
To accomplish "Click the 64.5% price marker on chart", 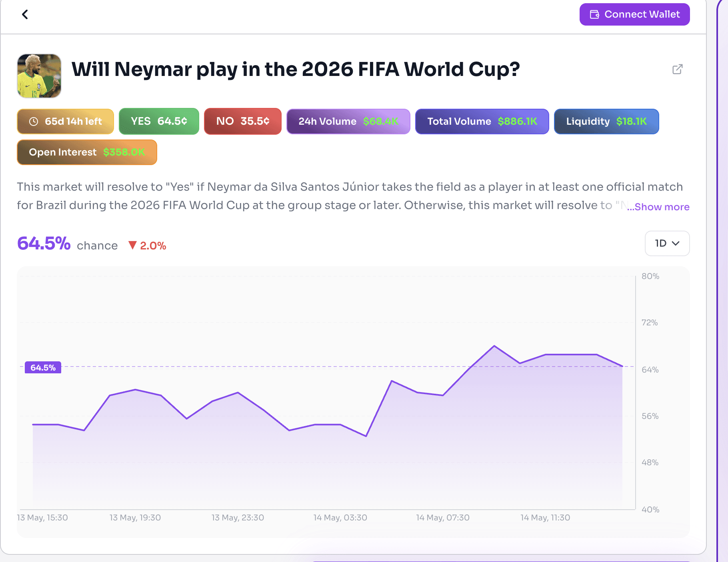I will click(x=43, y=368).
